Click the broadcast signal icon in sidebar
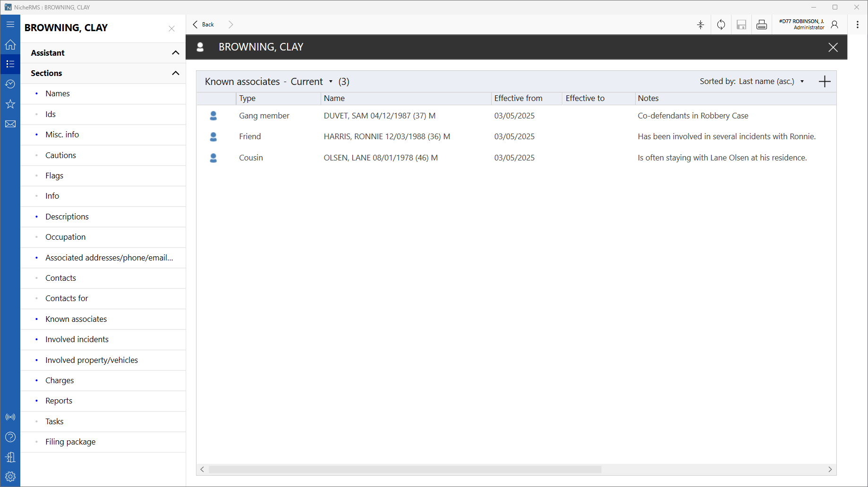Viewport: 868px width, 487px height. 10,417
